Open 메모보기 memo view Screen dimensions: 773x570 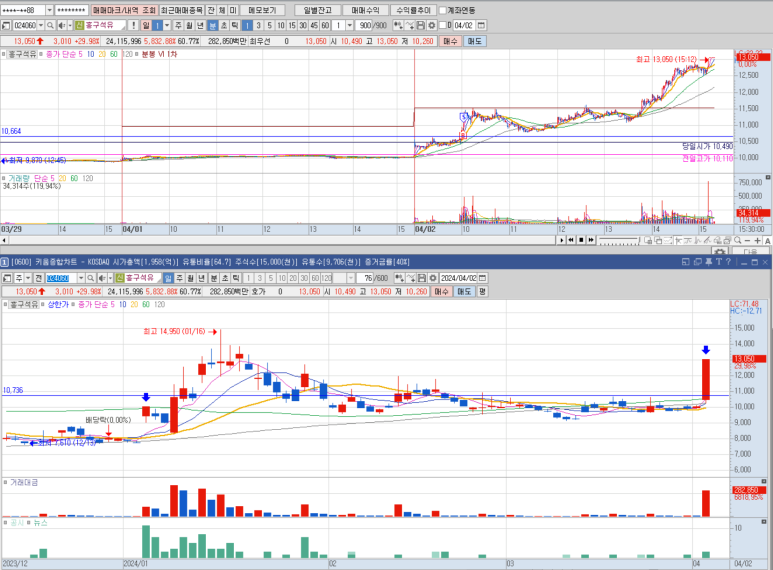262,10
